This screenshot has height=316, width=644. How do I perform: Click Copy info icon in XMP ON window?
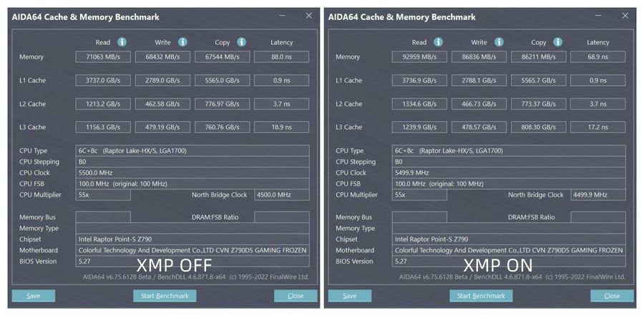tap(558, 42)
